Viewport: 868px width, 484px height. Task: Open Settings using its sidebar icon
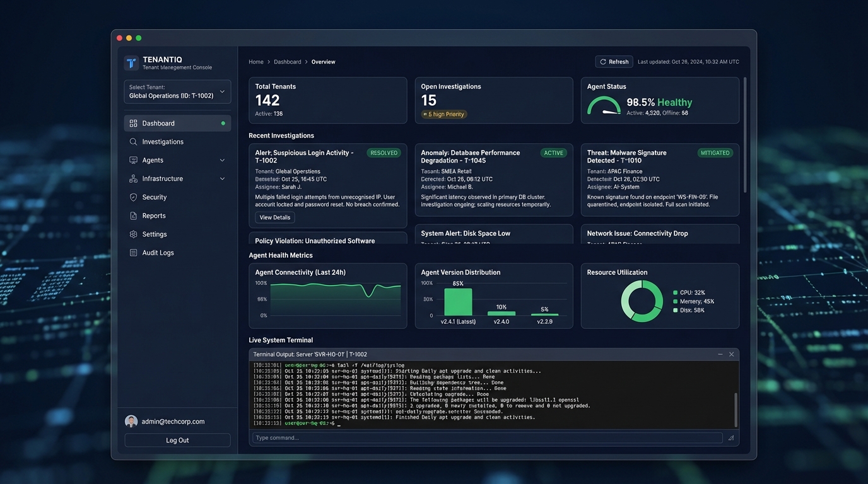(132, 234)
